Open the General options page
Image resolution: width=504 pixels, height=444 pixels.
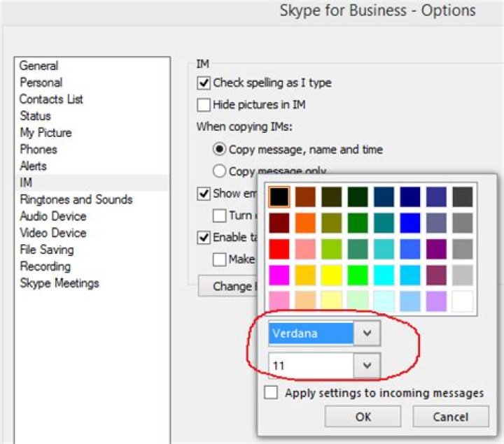(x=39, y=66)
